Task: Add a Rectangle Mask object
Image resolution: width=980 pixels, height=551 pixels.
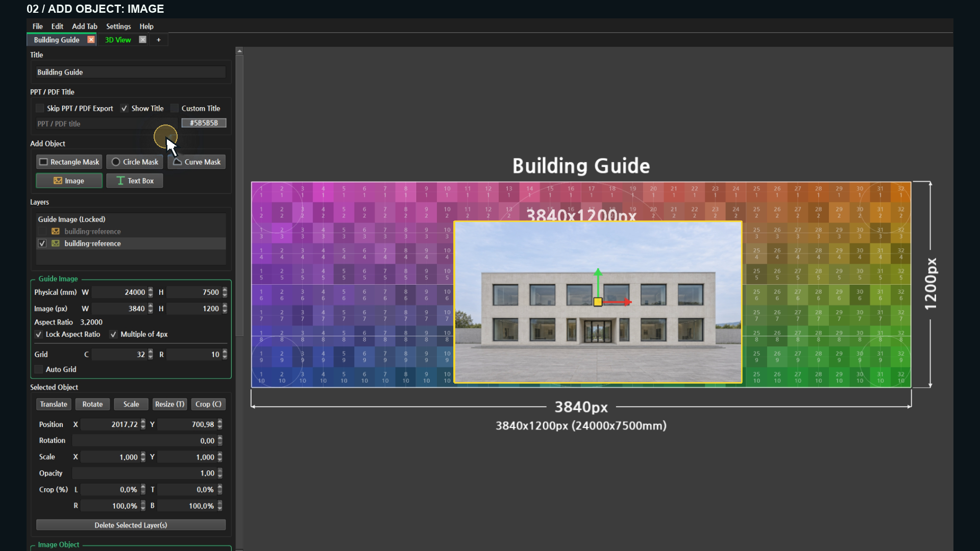Action: [x=69, y=162]
